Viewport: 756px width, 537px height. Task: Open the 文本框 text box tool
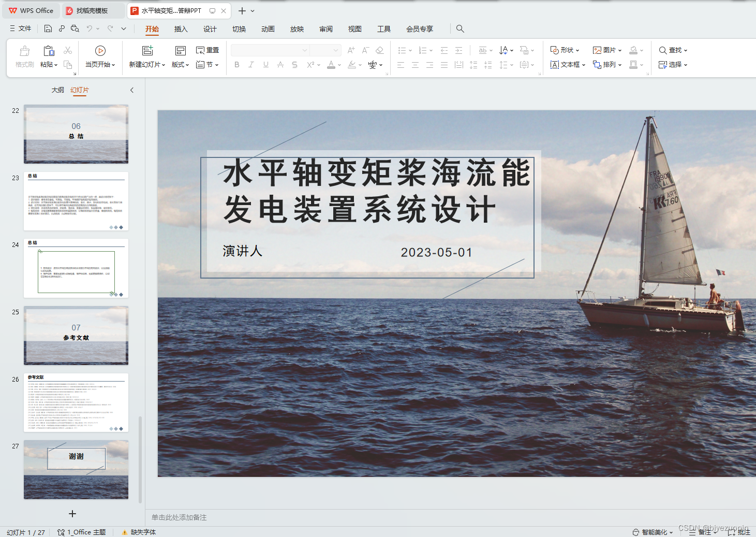[x=567, y=64]
